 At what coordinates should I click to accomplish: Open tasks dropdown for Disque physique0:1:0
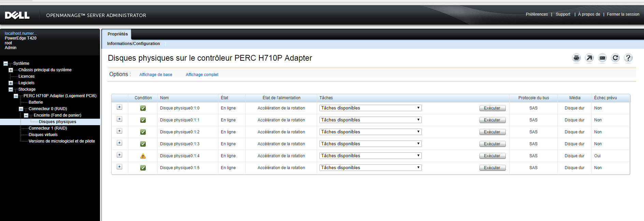coord(370,108)
